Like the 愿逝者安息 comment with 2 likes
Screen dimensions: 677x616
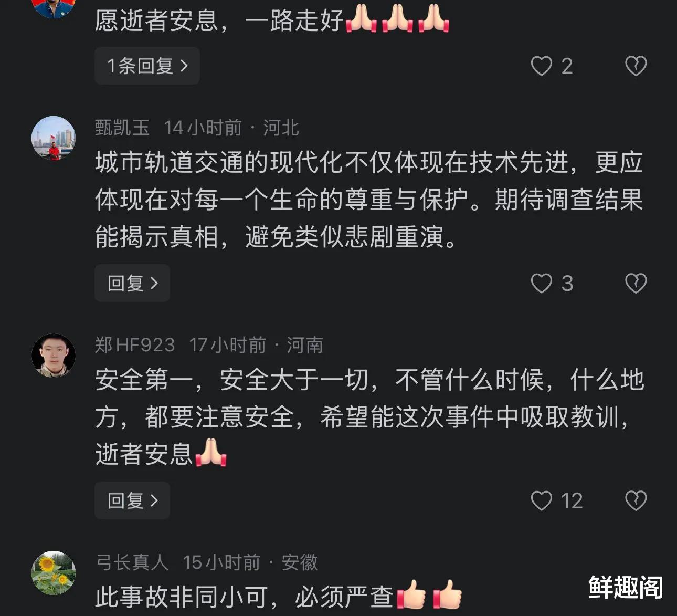pyautogui.click(x=542, y=66)
